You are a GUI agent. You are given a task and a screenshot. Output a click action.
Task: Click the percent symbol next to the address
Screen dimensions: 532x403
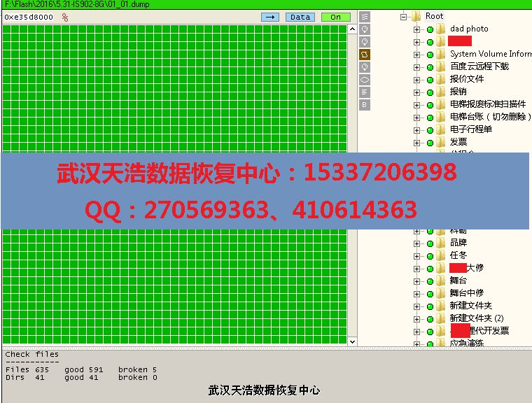click(x=65, y=17)
